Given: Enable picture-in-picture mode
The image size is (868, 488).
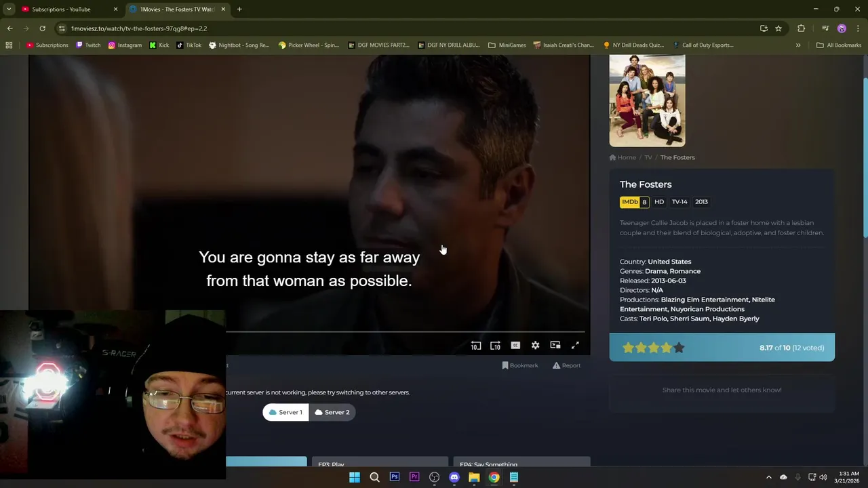Looking at the screenshot, I should 555,345.
